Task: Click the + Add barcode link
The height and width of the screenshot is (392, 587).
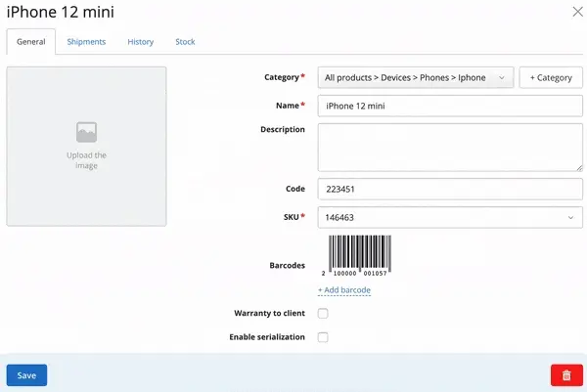Action: [x=344, y=290]
